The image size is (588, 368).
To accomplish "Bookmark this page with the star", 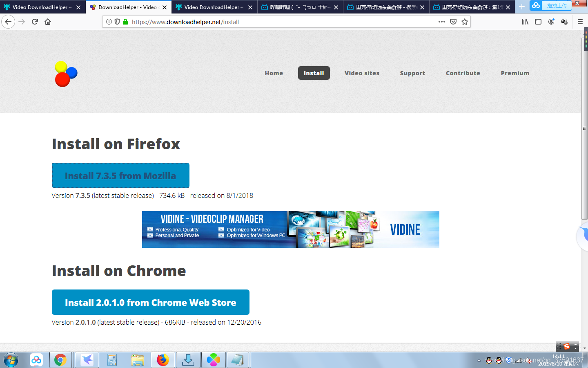I will tap(465, 22).
